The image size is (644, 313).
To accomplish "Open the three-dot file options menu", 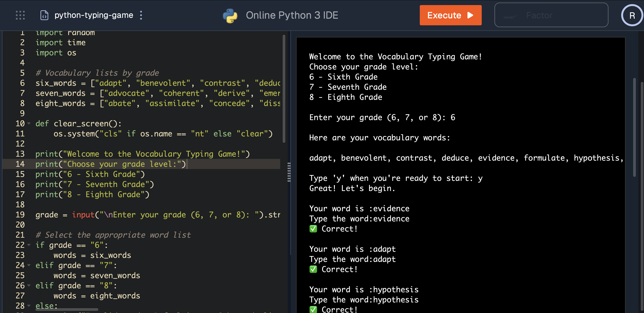I will click(141, 15).
